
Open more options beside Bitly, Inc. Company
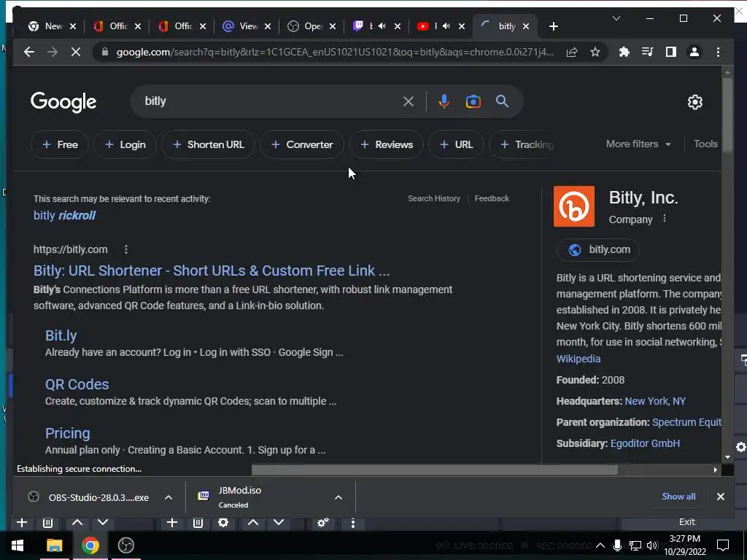coord(665,219)
